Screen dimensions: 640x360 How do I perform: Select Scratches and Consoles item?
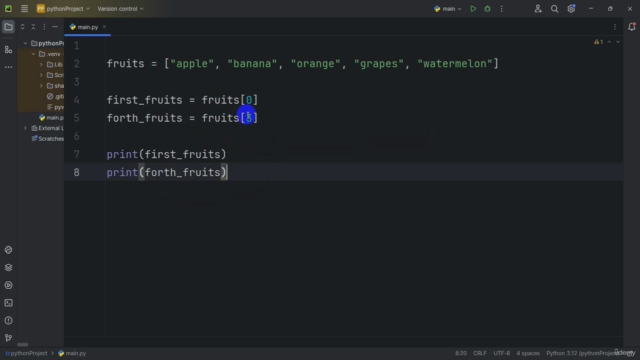[48, 139]
